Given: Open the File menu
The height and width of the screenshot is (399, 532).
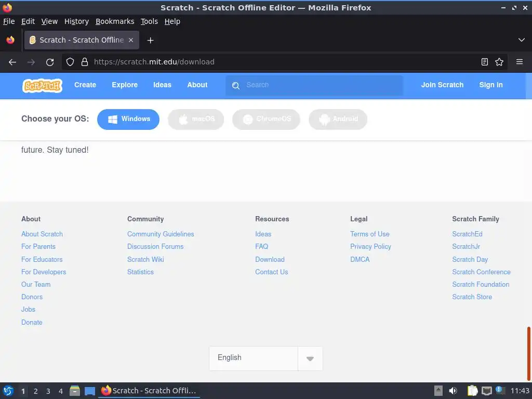Looking at the screenshot, I should pos(9,21).
